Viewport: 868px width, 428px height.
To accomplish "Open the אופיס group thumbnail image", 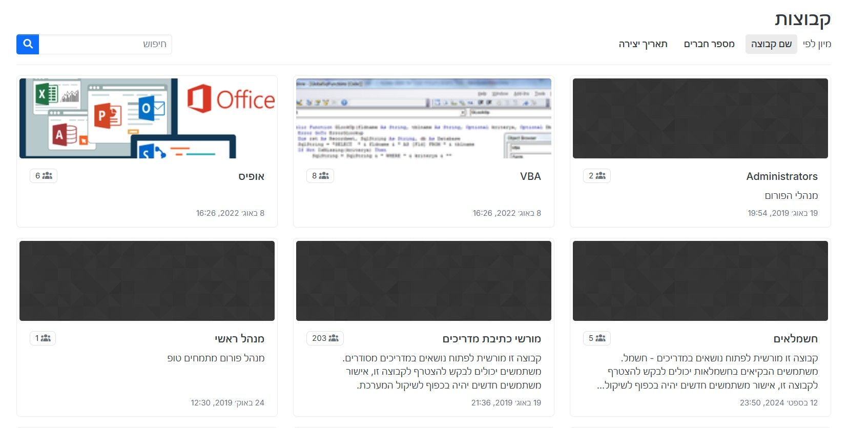I will 147,118.
